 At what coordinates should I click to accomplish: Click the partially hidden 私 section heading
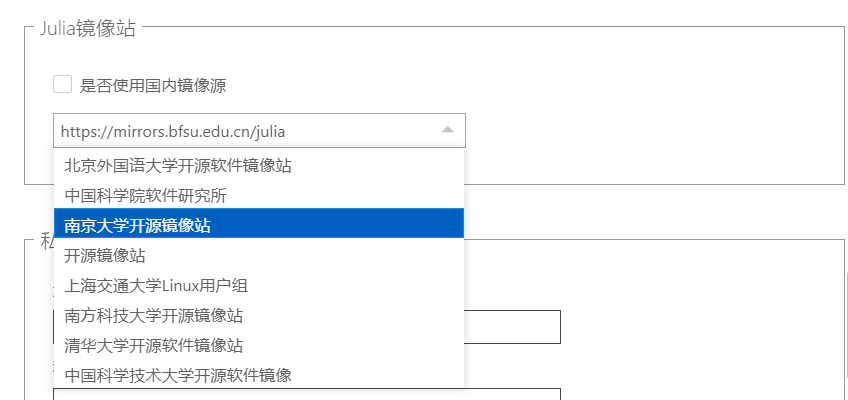[x=46, y=240]
